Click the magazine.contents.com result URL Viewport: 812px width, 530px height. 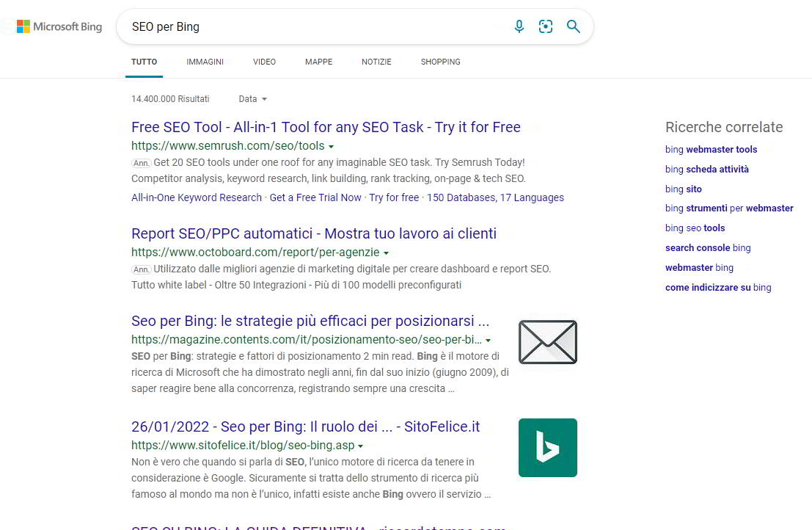click(x=307, y=340)
